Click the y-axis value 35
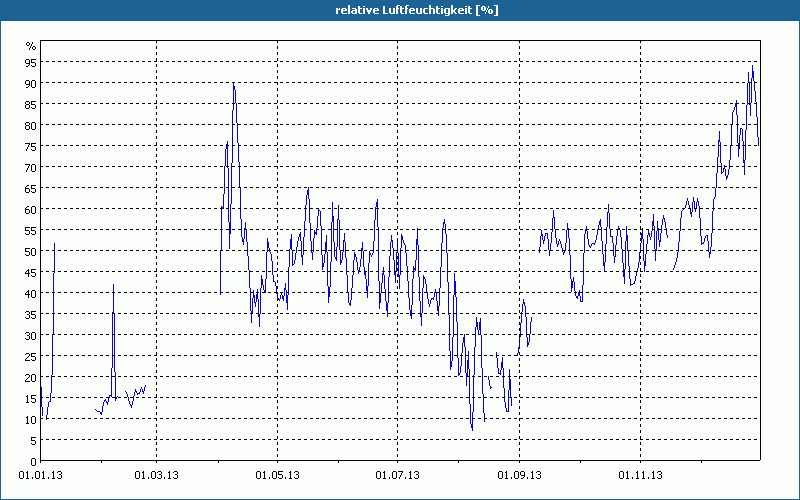800x500 pixels. 31,315
